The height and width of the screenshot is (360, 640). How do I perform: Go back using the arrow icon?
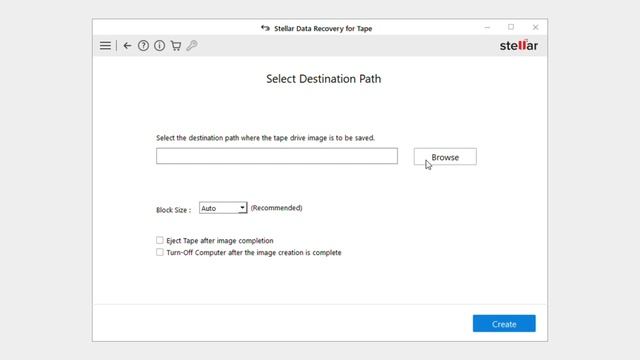point(127,46)
